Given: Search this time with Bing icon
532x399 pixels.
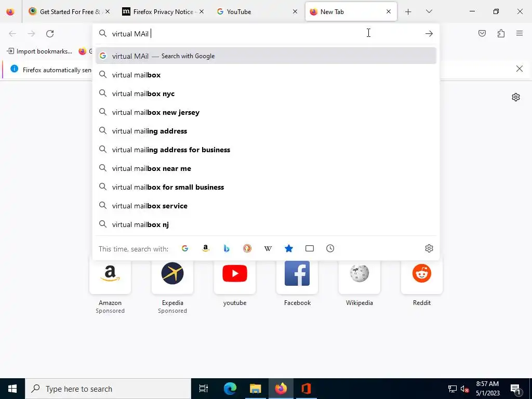Looking at the screenshot, I should click(227, 248).
